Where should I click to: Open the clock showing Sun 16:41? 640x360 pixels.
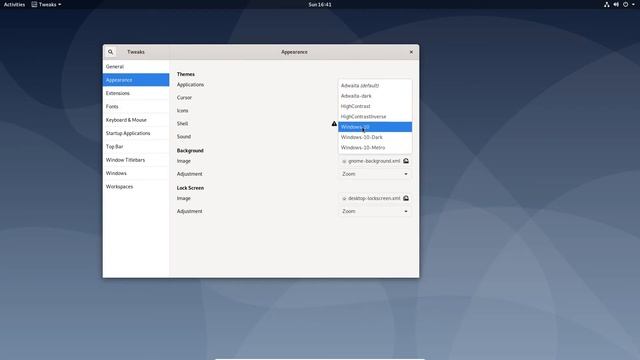tap(320, 4)
